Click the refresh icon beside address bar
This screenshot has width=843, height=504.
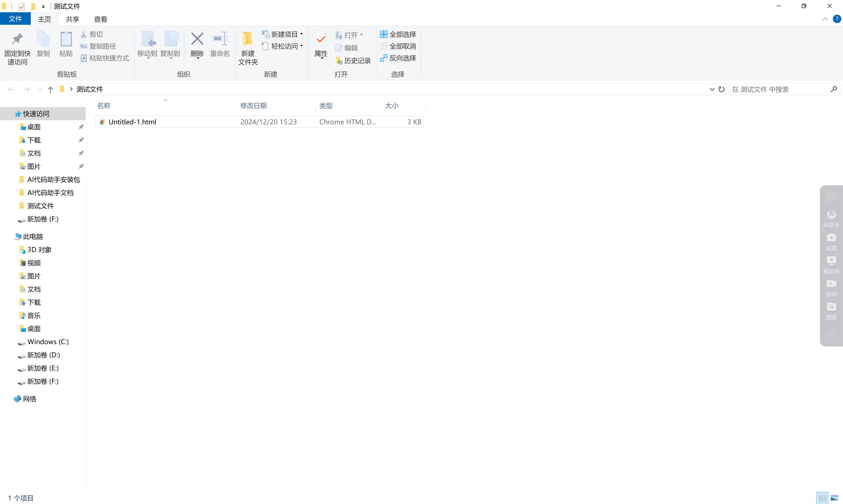pos(721,89)
